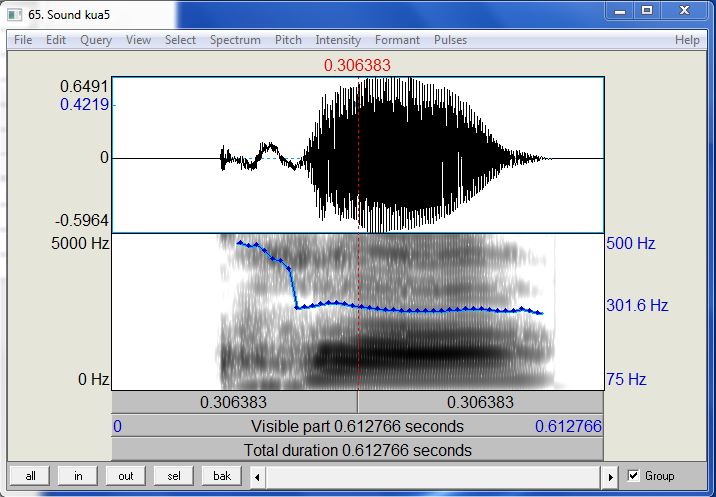Open the Pulses menu

coord(450,40)
